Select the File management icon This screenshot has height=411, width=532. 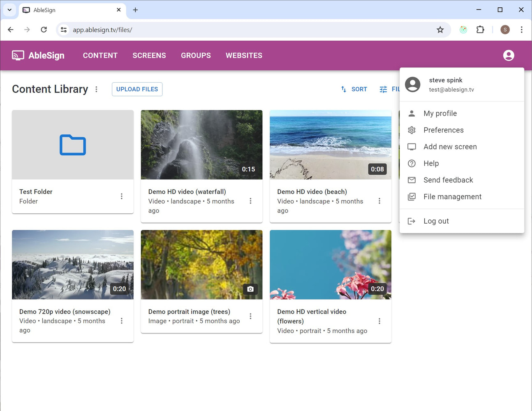pyautogui.click(x=412, y=196)
